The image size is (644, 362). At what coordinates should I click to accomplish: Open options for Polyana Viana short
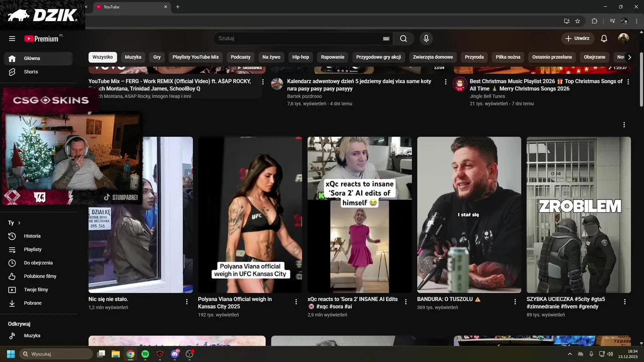(x=296, y=302)
